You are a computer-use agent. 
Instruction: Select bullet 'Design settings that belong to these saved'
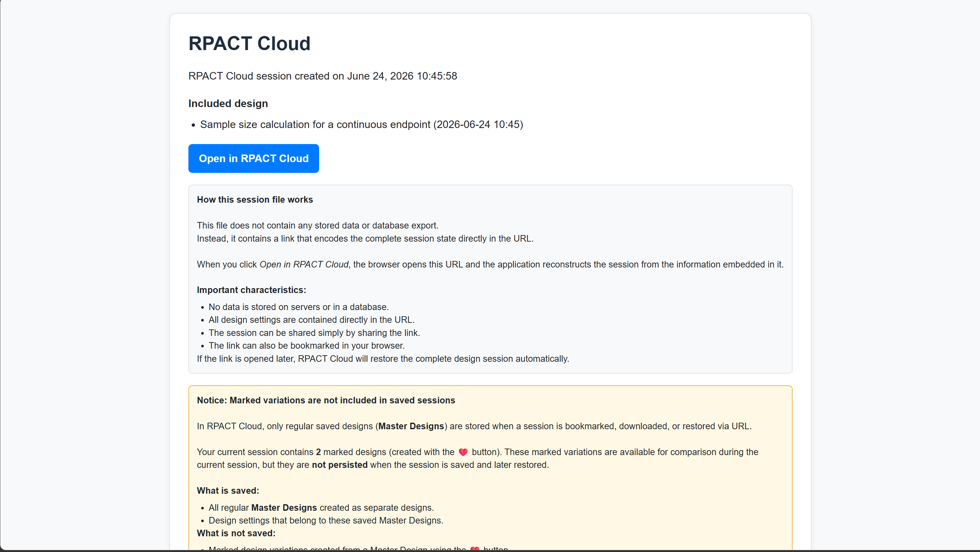[x=326, y=521]
